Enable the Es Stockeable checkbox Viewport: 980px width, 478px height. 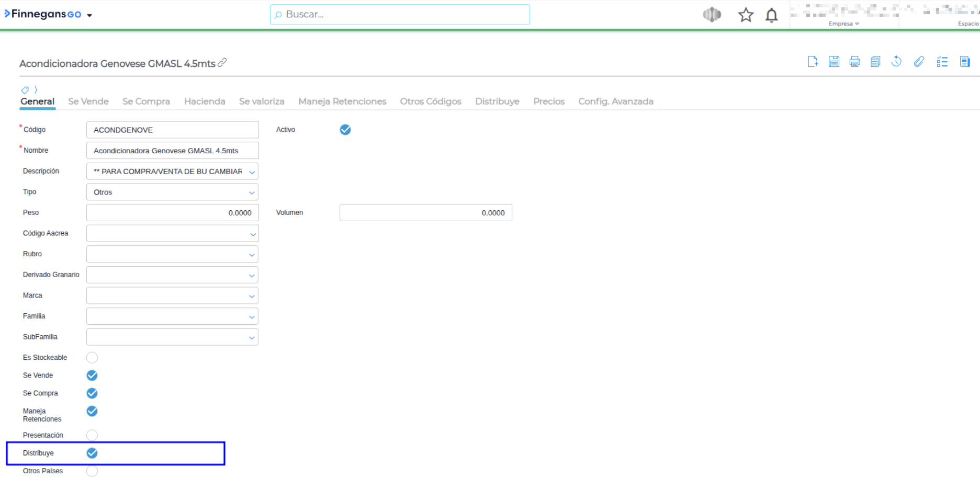[x=92, y=358]
